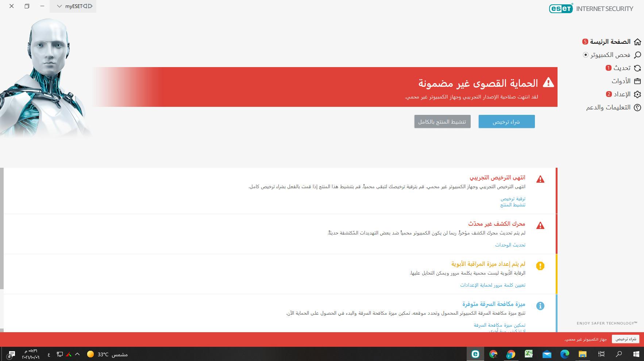Open the action center notifications icon

coord(11,354)
